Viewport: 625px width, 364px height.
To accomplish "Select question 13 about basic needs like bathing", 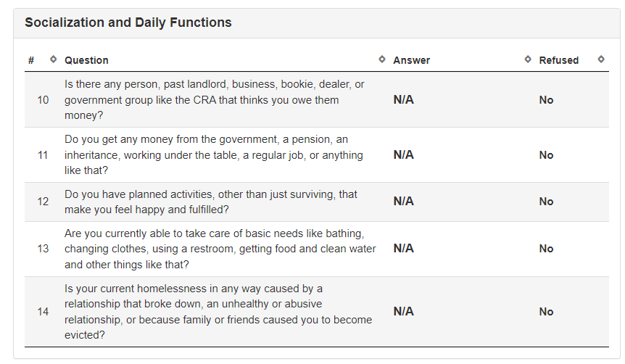I will click(x=220, y=249).
